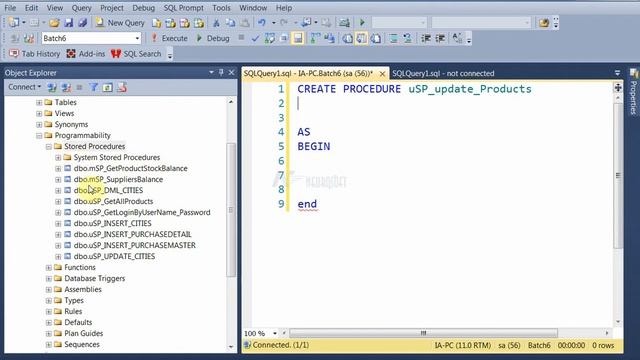Click the Display Estimated Execution Plan icon
The width and height of the screenshot is (640, 360).
[x=270, y=38]
